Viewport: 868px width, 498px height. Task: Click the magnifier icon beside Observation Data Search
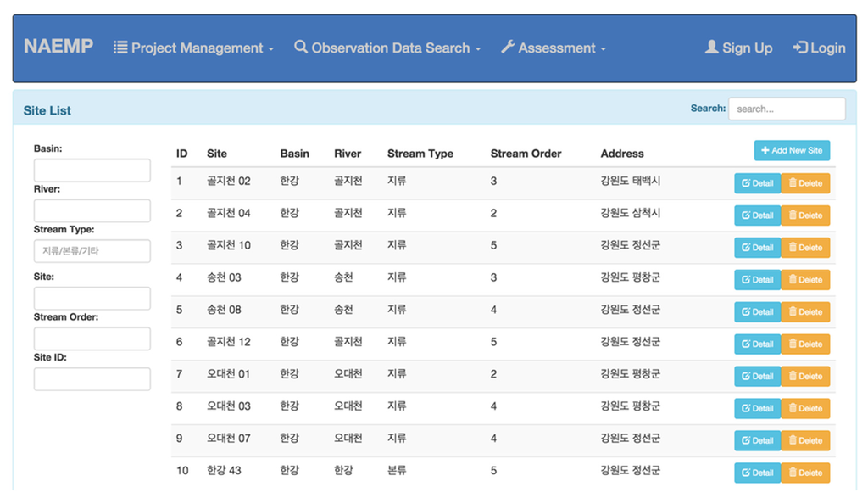coord(301,47)
